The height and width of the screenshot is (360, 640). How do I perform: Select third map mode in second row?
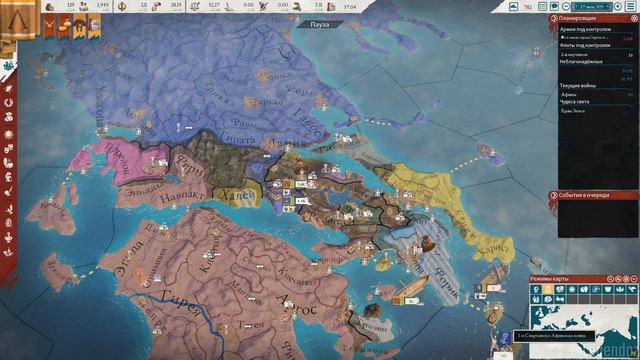coord(560,300)
